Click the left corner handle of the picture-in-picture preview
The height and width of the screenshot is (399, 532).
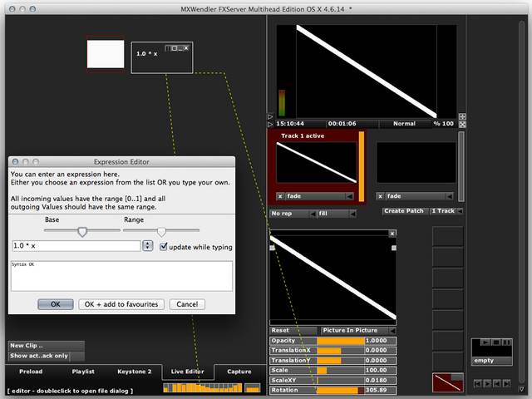tap(272, 248)
